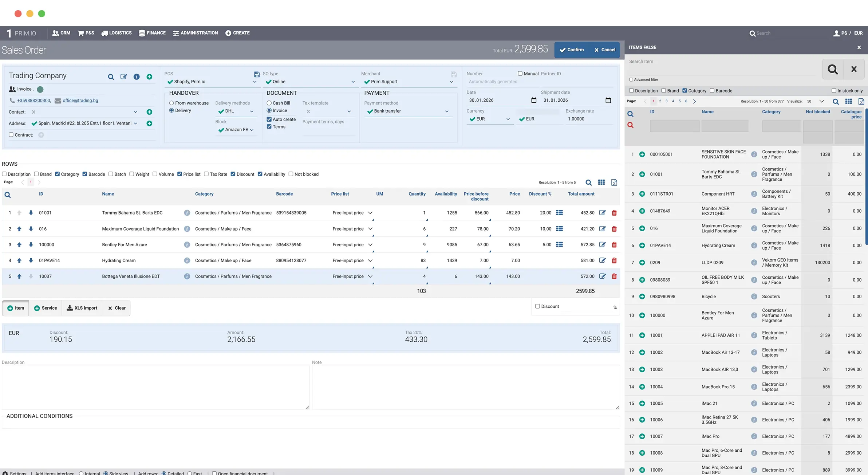Select the From warehouse handover option
The height and width of the screenshot is (475, 868).
(171, 103)
